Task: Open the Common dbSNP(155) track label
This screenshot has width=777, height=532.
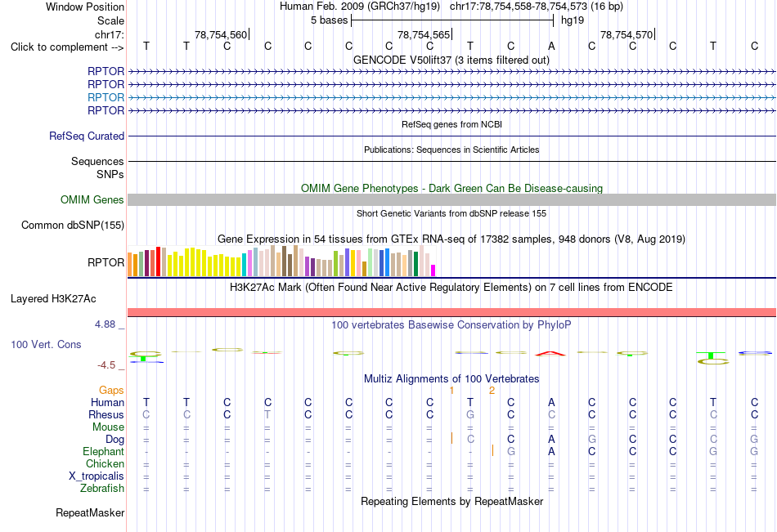Action: [x=72, y=225]
